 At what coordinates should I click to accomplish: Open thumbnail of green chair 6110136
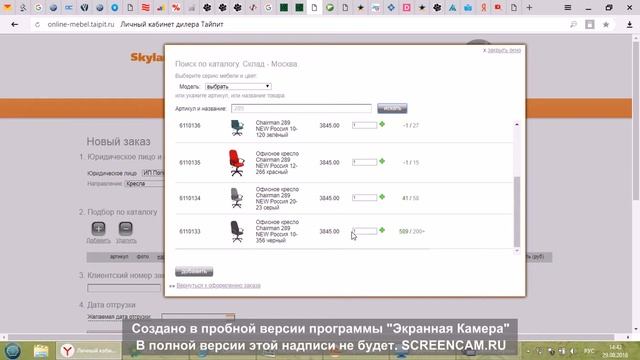tap(237, 128)
